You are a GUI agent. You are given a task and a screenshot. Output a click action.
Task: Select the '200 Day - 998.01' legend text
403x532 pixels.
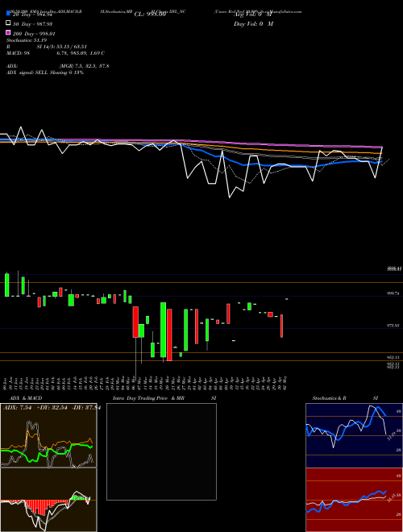click(34, 34)
